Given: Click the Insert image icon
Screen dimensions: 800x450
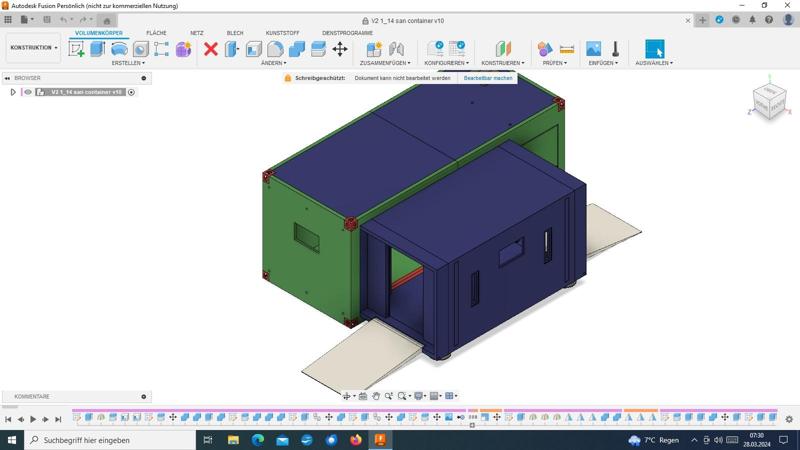Looking at the screenshot, I should 593,49.
